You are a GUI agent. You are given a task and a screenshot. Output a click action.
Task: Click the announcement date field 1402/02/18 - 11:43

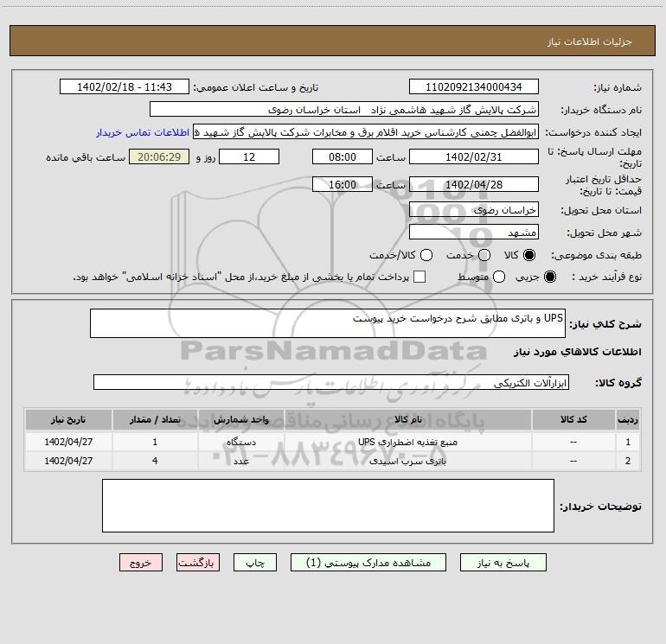click(125, 86)
